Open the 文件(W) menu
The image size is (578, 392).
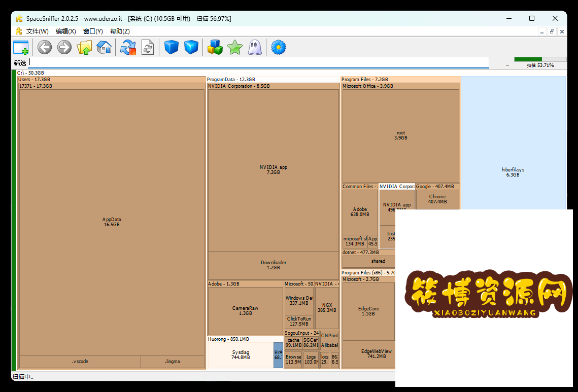37,31
